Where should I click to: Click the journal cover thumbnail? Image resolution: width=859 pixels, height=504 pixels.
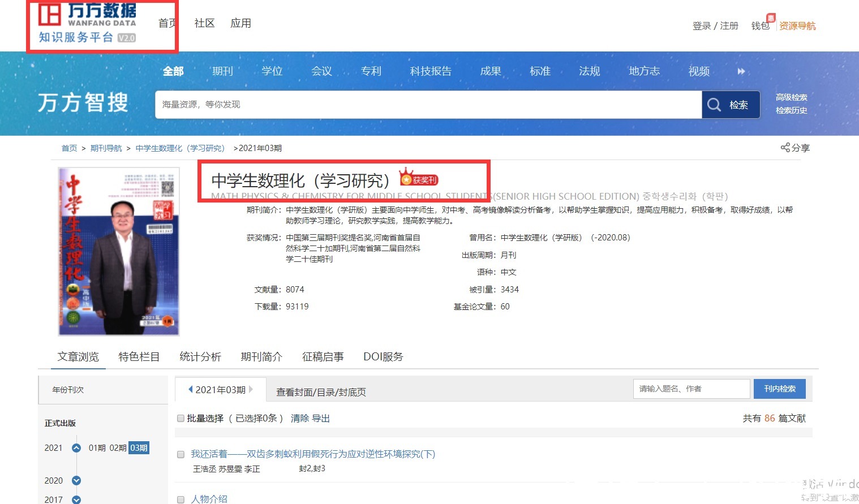[x=119, y=252]
